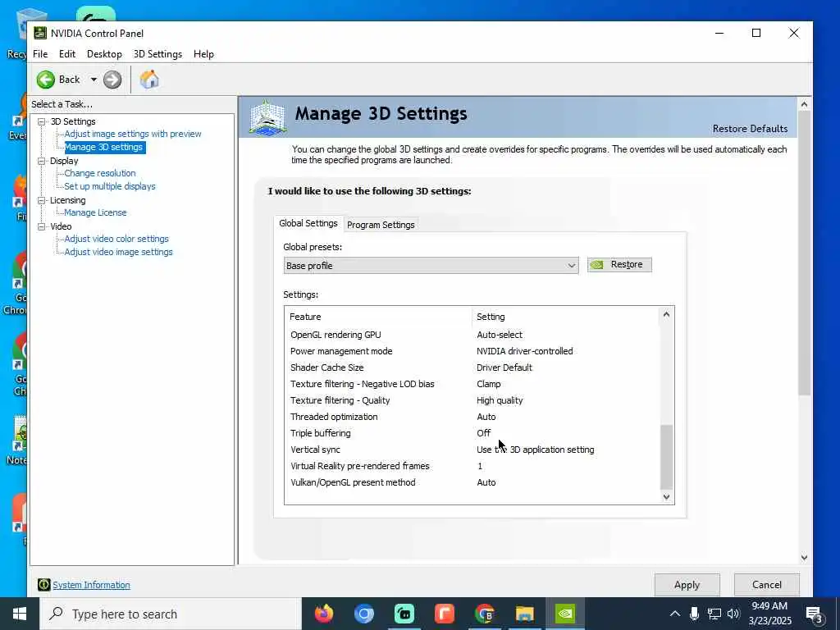Select Virtual Reality pre-rendered frames row
The image size is (840, 630).
point(473,466)
